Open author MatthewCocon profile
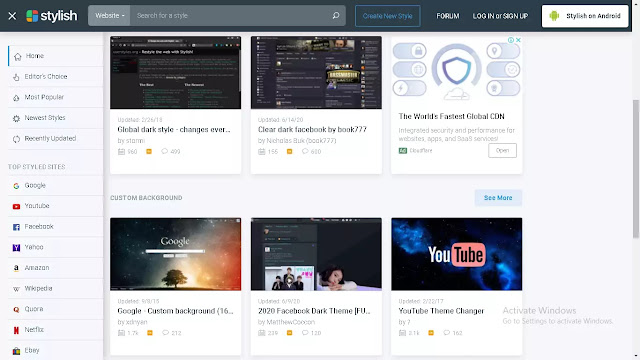Screen dimensions: 640x360 pos(291,322)
